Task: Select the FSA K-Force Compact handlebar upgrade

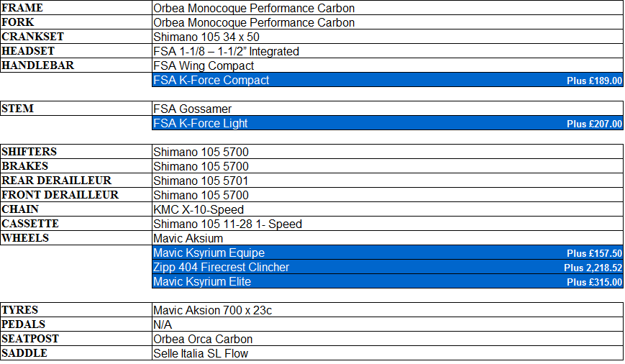Action: click(211, 81)
